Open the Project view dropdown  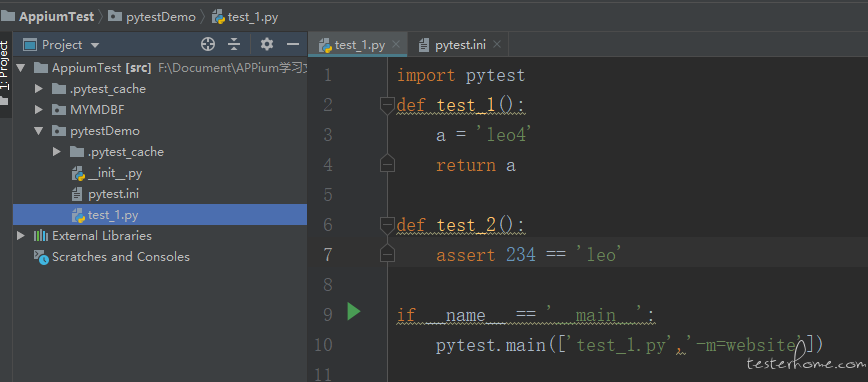(95, 45)
